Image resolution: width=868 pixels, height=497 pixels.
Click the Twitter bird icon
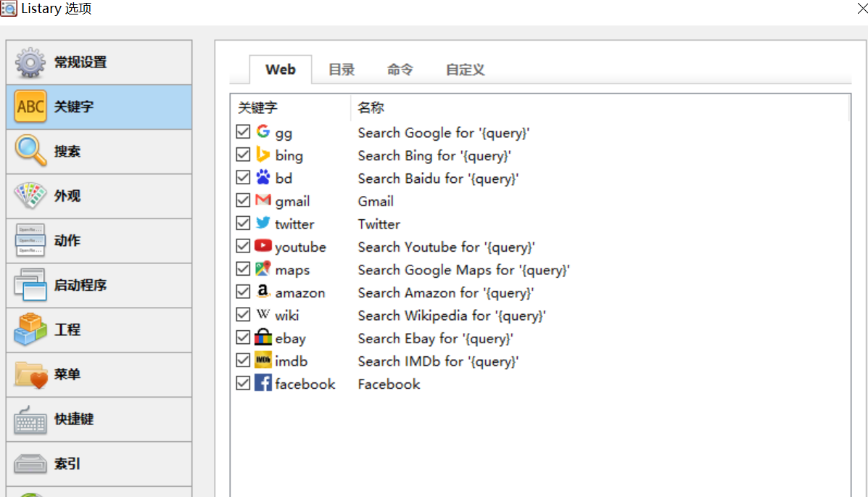[x=263, y=223]
